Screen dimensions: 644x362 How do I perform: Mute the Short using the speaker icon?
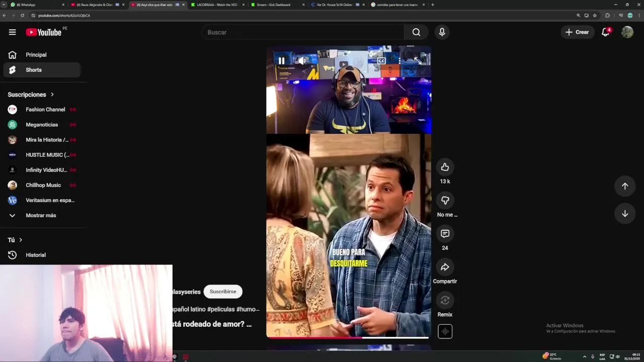pyautogui.click(x=302, y=61)
